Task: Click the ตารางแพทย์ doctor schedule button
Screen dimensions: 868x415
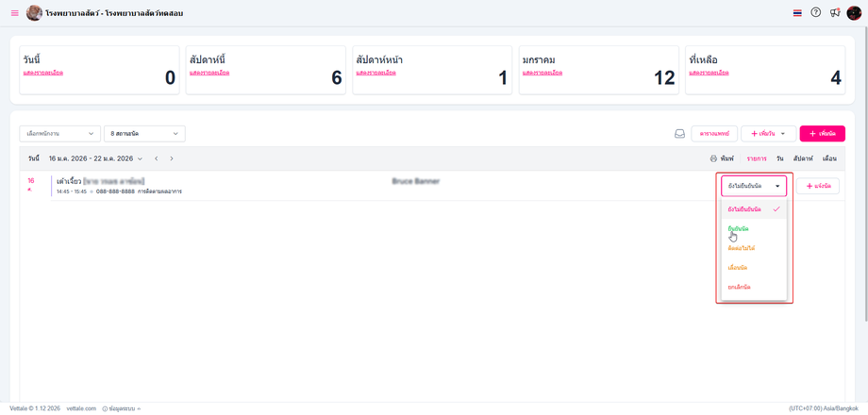Action: point(714,134)
